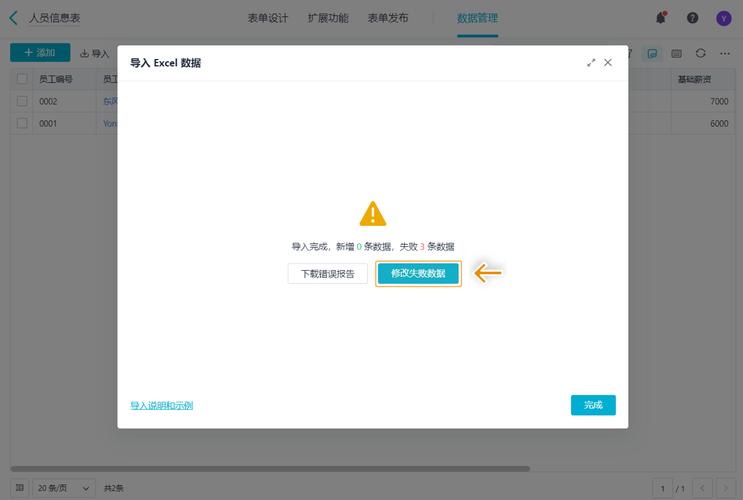
Task: Open the more options ellipsis icon
Action: (725, 53)
